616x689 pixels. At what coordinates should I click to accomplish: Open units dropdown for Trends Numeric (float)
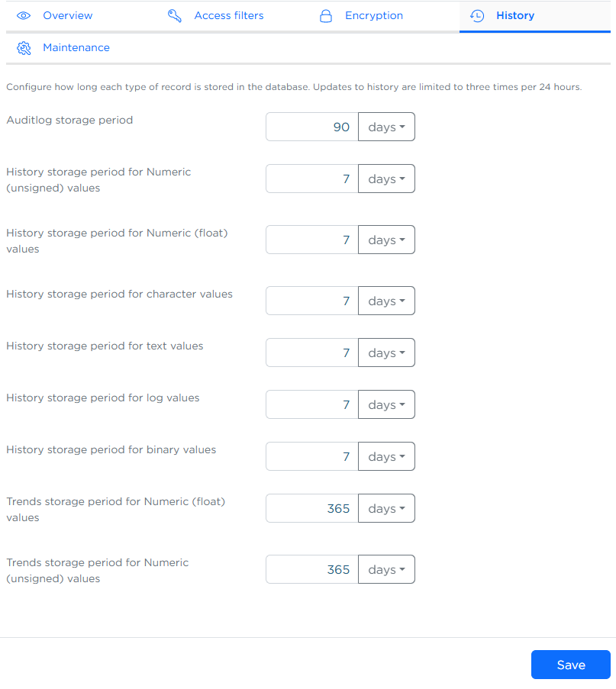386,509
